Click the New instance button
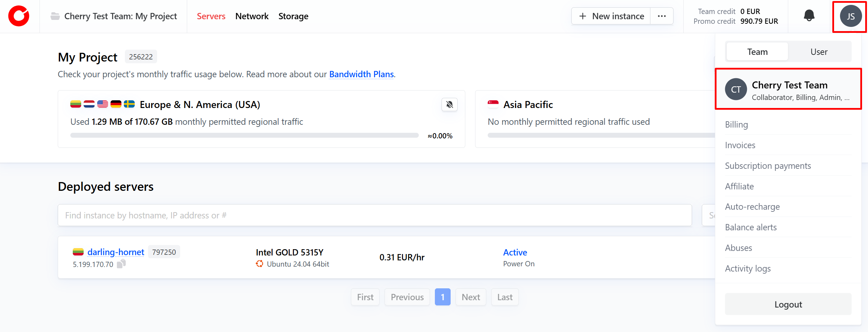The width and height of the screenshot is (868, 332). click(x=611, y=16)
